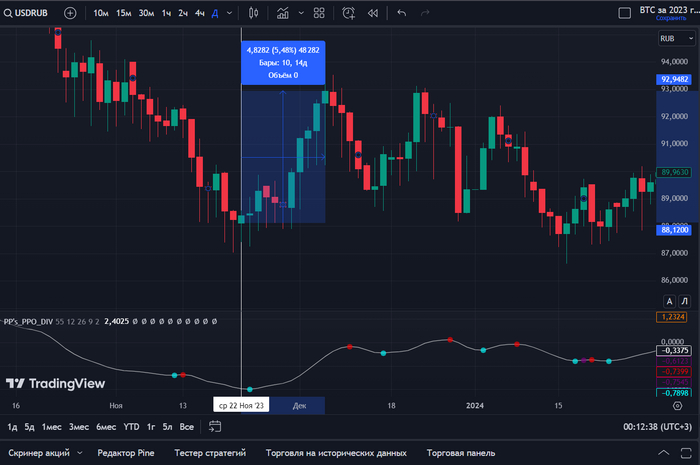Expand the timeframe interval dropdown arrow
This screenshot has width=700, height=465.
point(230,13)
